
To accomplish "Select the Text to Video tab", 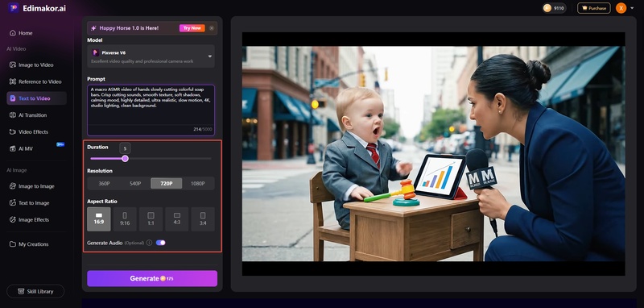I will point(36,98).
